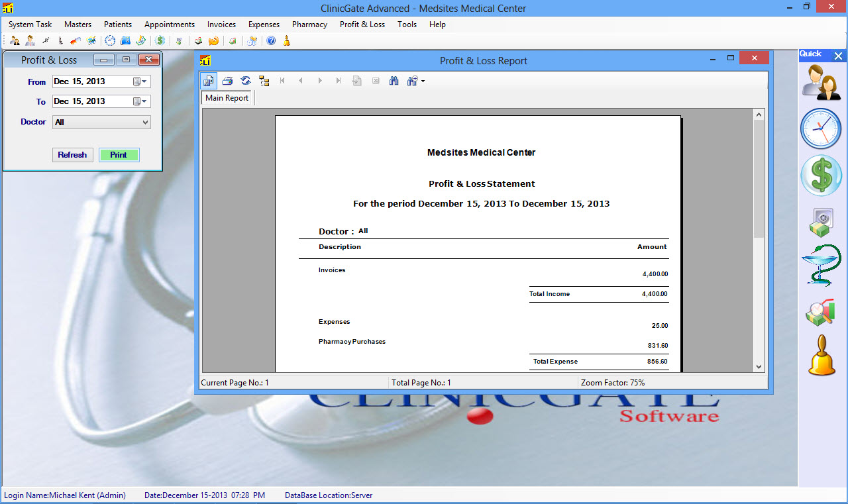848x504 pixels.
Task: Open the pharmacy snake icon in Quick sidebar
Action: [x=821, y=265]
